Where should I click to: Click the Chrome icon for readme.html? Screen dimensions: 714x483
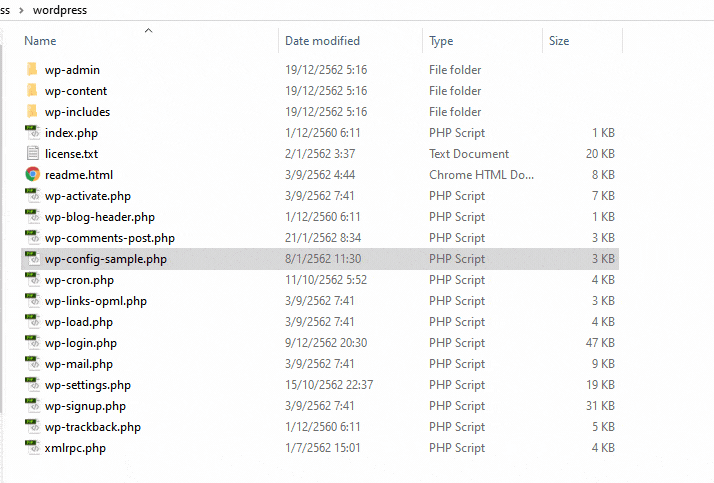coord(32,174)
